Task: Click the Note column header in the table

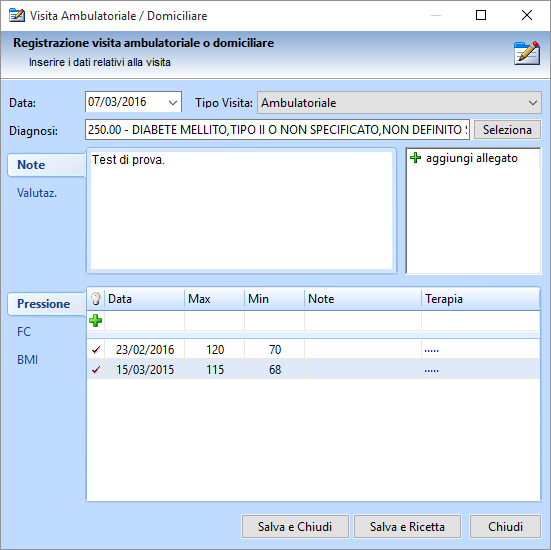Action: click(x=363, y=299)
